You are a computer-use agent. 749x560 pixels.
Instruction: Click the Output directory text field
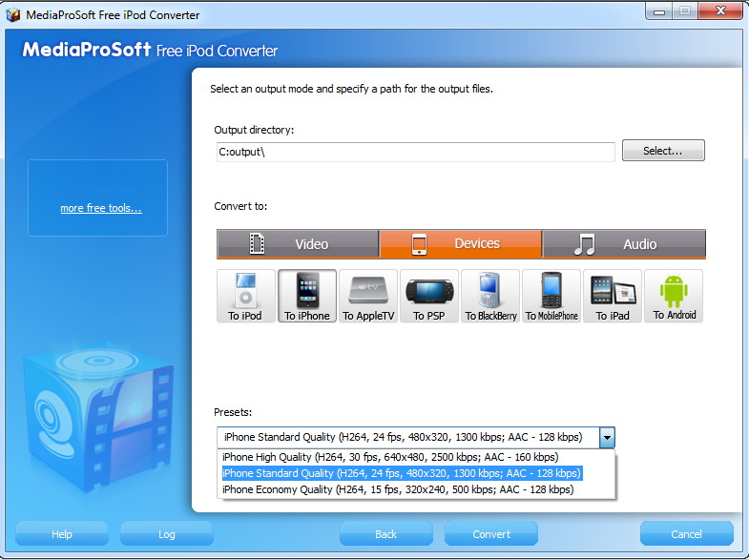416,153
